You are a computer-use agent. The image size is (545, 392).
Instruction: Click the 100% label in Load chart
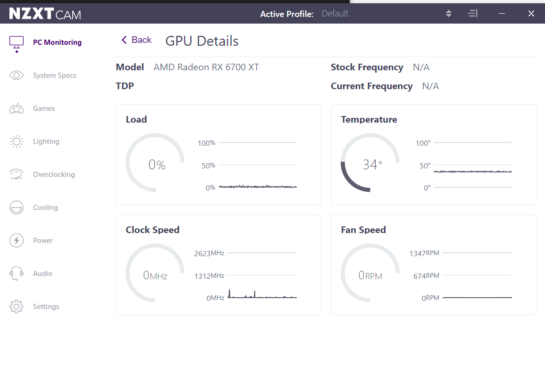(x=207, y=143)
